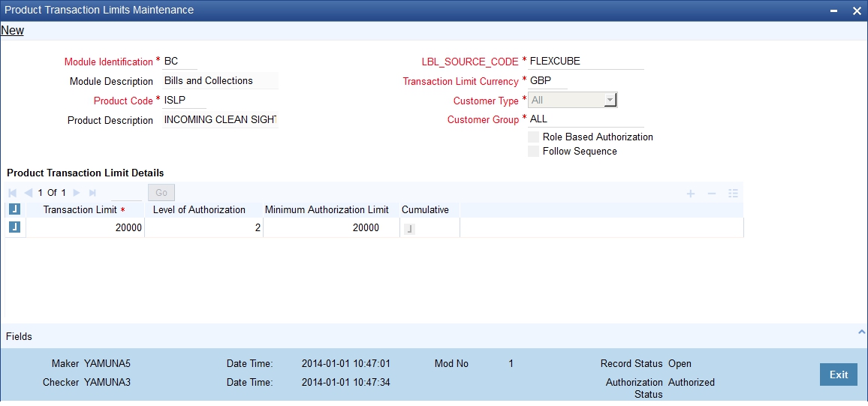Click the Exit button
This screenshot has height=406, width=868.
click(839, 374)
